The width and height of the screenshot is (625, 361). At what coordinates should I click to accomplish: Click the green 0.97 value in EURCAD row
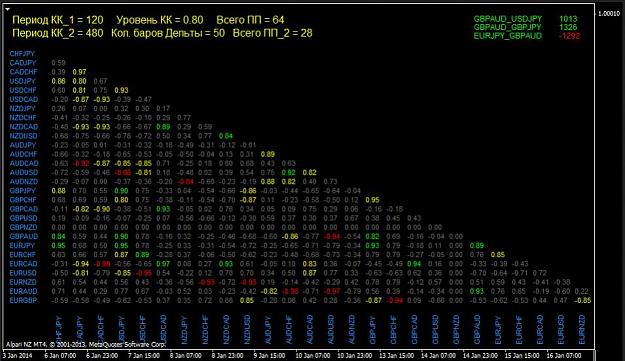pyautogui.click(x=163, y=264)
